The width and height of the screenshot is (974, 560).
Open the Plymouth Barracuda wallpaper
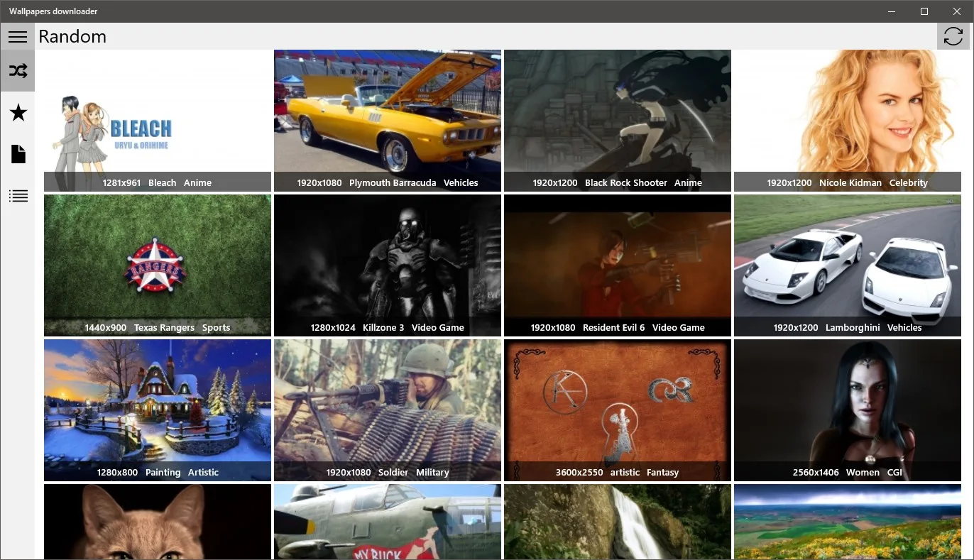click(388, 121)
